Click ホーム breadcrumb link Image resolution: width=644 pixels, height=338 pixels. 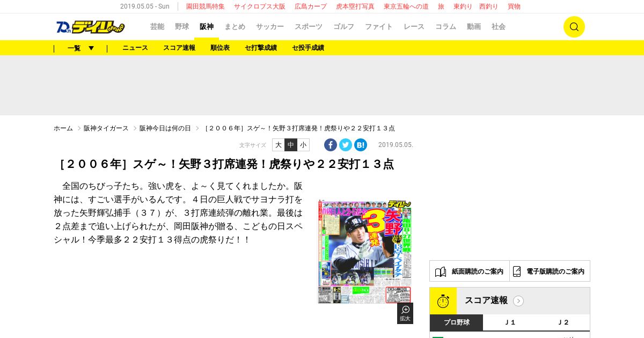pyautogui.click(x=63, y=129)
